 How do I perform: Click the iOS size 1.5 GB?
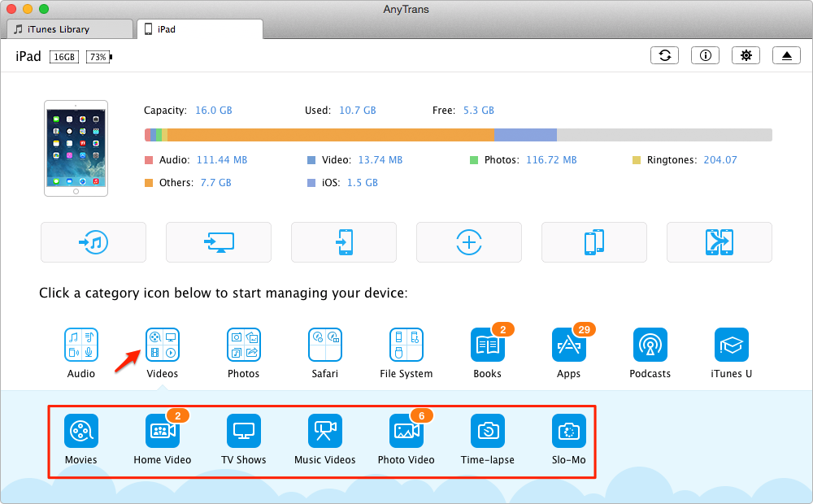point(363,183)
